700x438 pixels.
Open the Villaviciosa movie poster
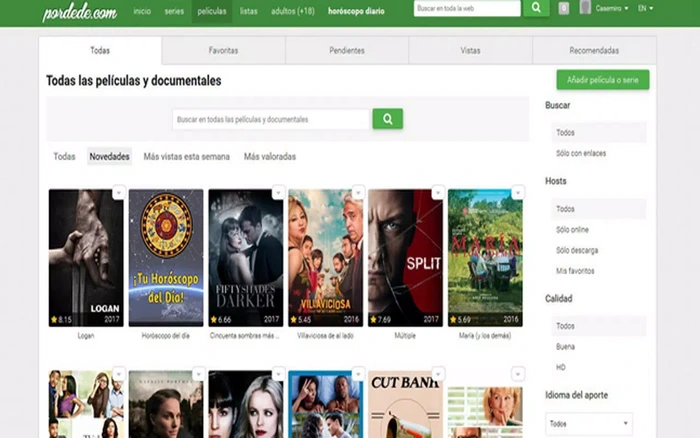[326, 258]
